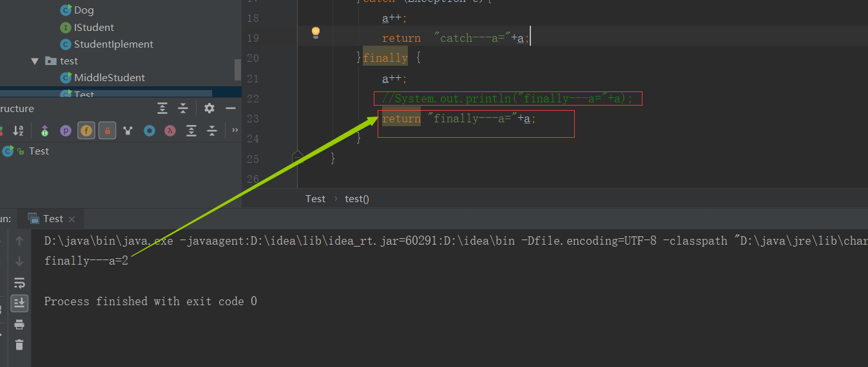Screen dimensions: 868x367
Task: Click the MiddleStudent class icon
Action: (66, 77)
